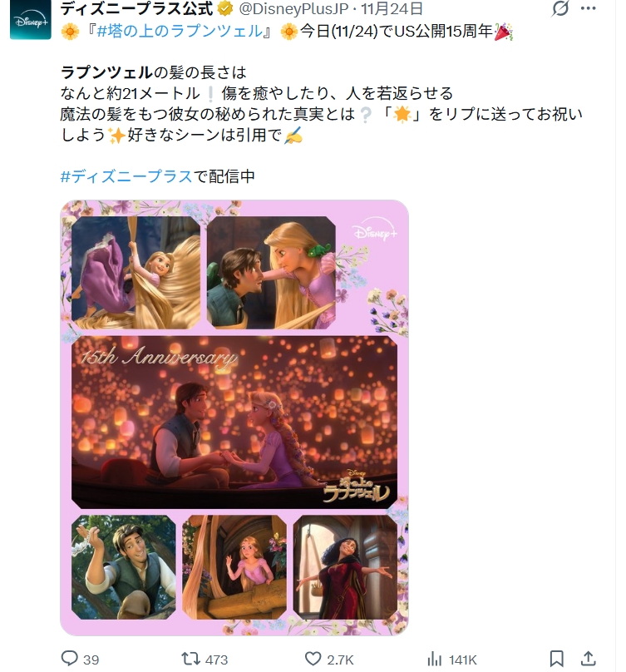Viewport: 626px width, 672px height.
Task: Click the Rapunzel at window image panel
Action: 234,567
